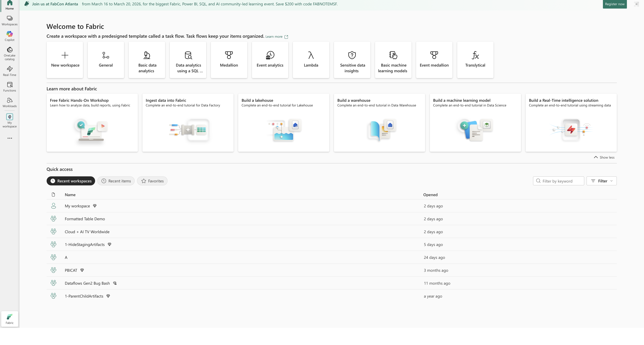Viewport: 644px width, 345px height.
Task: Choose Basic machine learning models template
Action: click(393, 60)
